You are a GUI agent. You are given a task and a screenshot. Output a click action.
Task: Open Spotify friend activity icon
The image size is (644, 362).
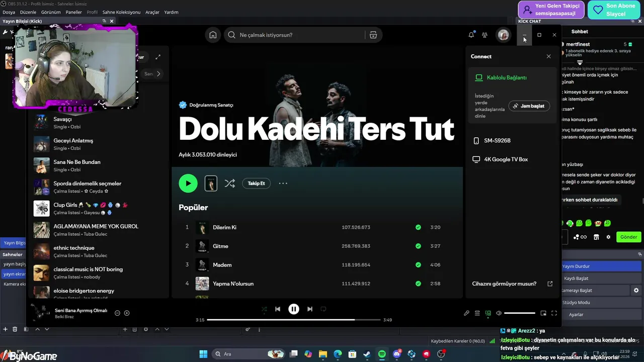click(485, 35)
